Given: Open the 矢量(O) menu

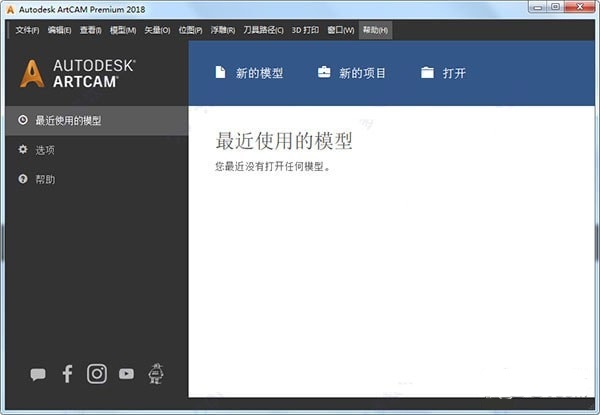Looking at the screenshot, I should 157,30.
